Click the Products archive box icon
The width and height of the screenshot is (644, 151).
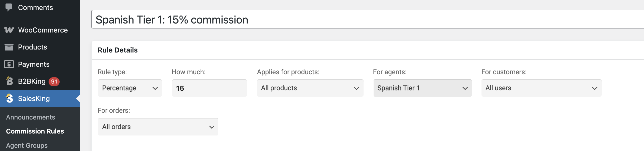pyautogui.click(x=9, y=47)
